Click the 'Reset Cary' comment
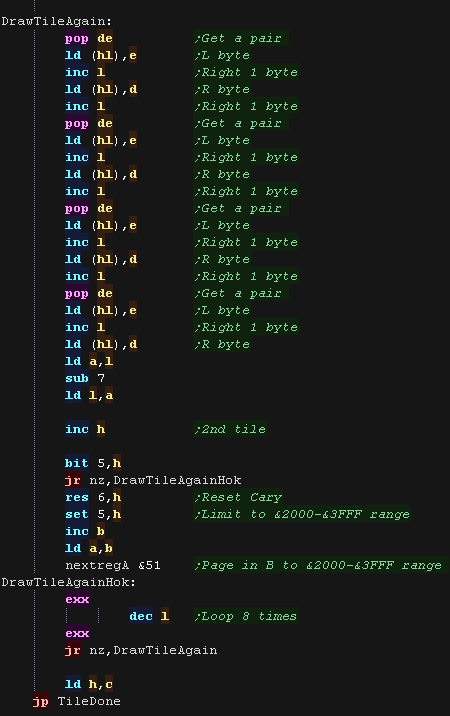This screenshot has width=450, height=716. tap(238, 497)
